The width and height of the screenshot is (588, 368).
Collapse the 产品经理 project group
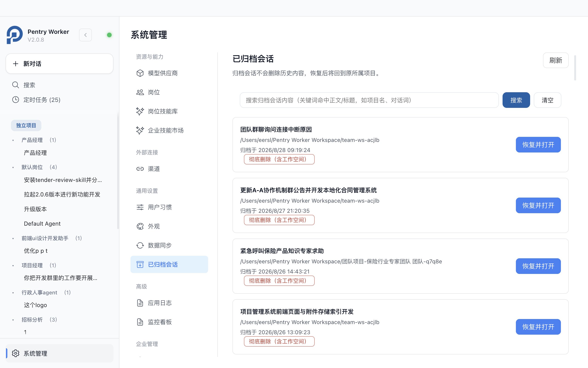pos(13,141)
